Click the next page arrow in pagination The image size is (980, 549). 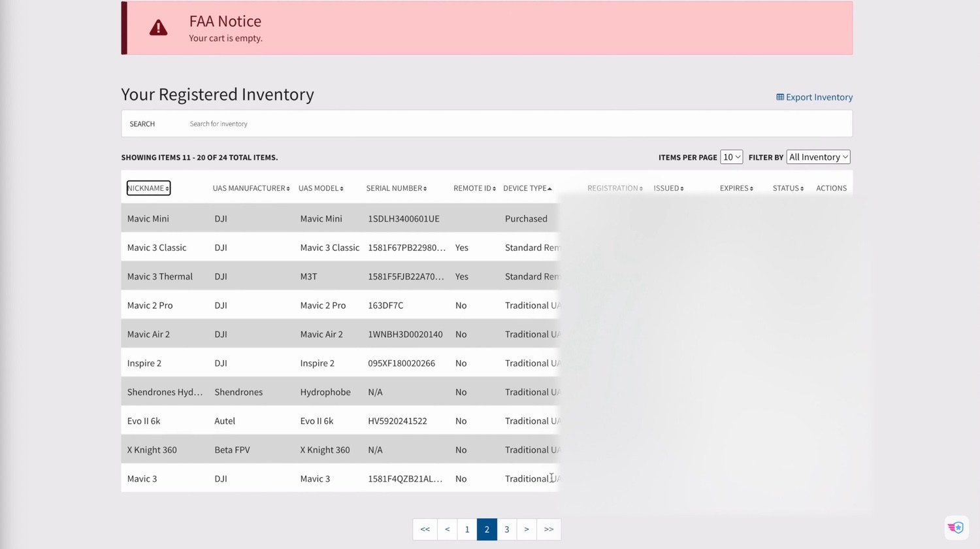[x=527, y=529]
